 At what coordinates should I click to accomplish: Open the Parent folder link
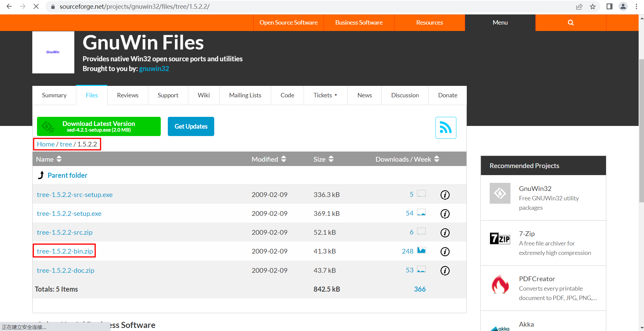(67, 175)
